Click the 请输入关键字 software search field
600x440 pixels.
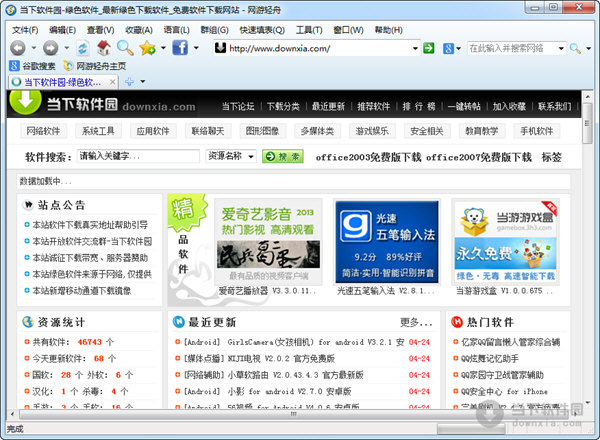138,156
